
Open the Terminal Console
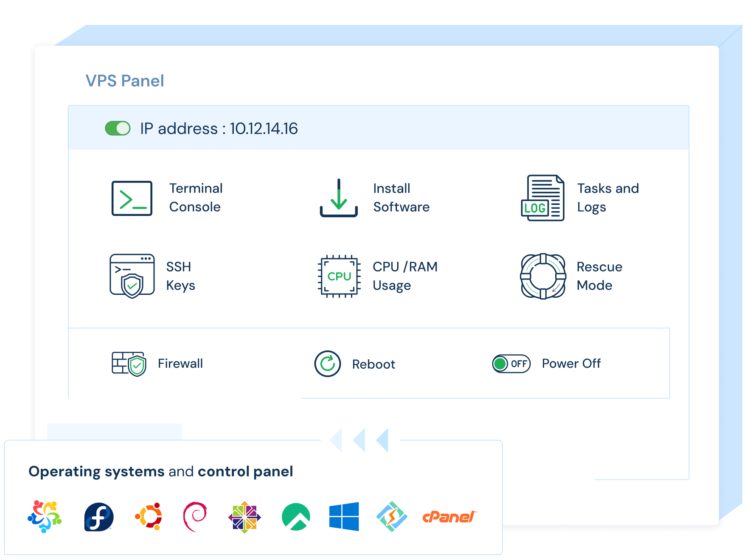[132, 198]
